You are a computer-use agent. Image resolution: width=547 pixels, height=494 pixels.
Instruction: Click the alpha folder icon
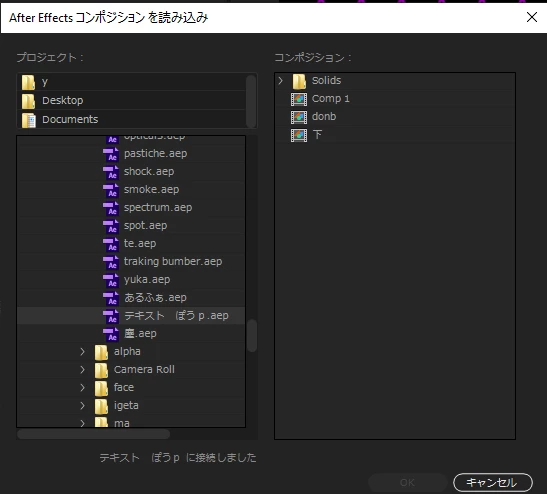tap(101, 352)
